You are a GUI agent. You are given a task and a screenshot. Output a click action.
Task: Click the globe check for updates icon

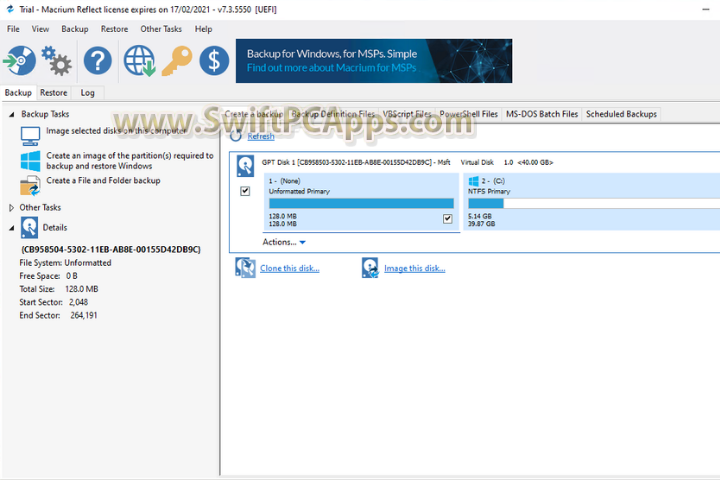[139, 60]
